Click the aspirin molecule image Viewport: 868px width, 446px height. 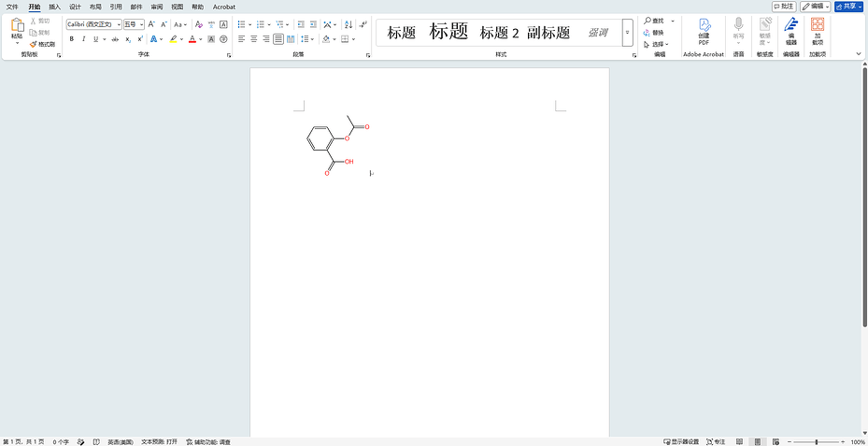[x=337, y=146]
